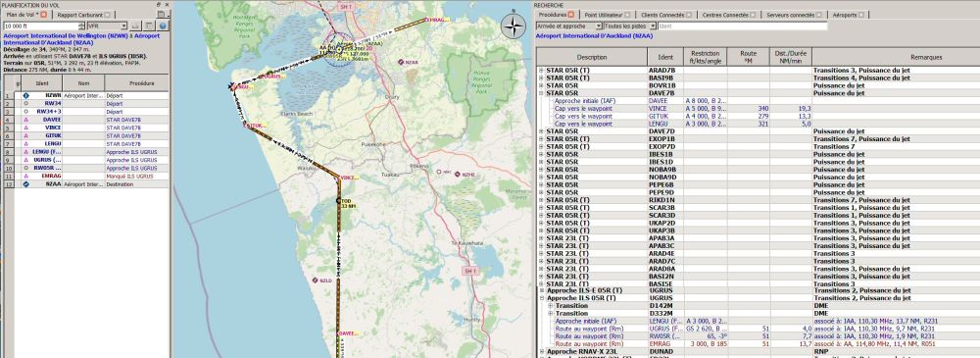
Task: Close the Serveurs connectés tab
Action: click(818, 15)
